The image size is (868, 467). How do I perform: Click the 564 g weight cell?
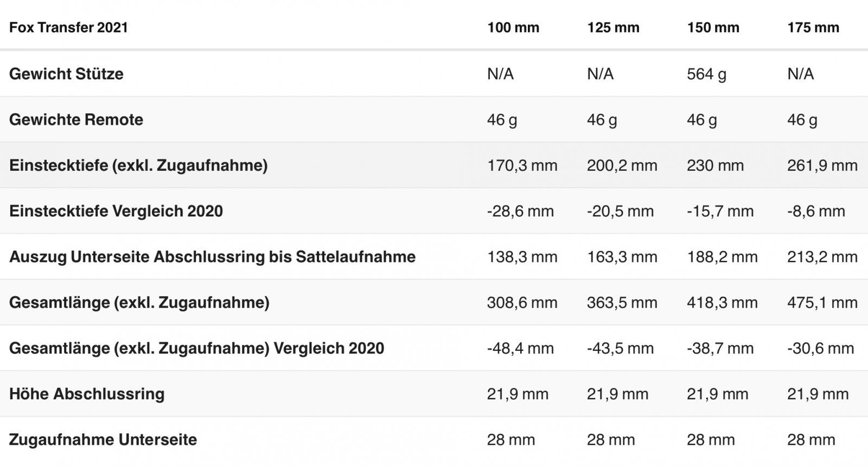point(706,74)
